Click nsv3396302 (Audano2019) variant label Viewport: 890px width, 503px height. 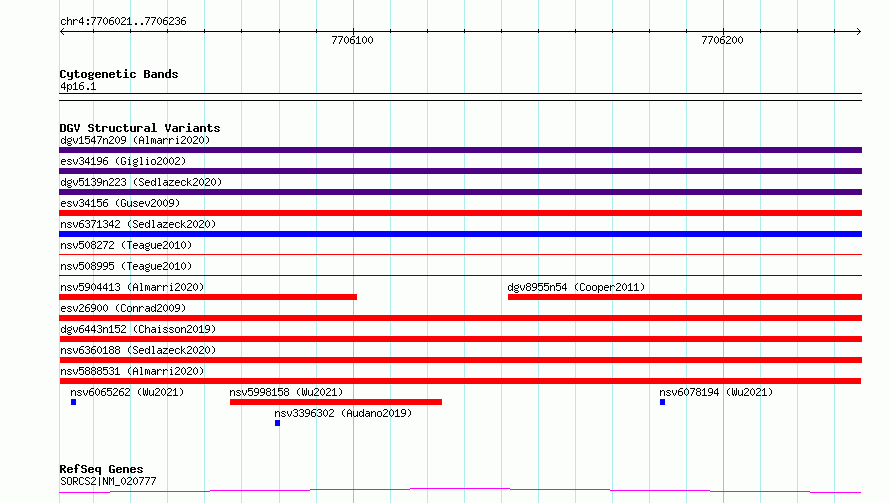tap(343, 413)
